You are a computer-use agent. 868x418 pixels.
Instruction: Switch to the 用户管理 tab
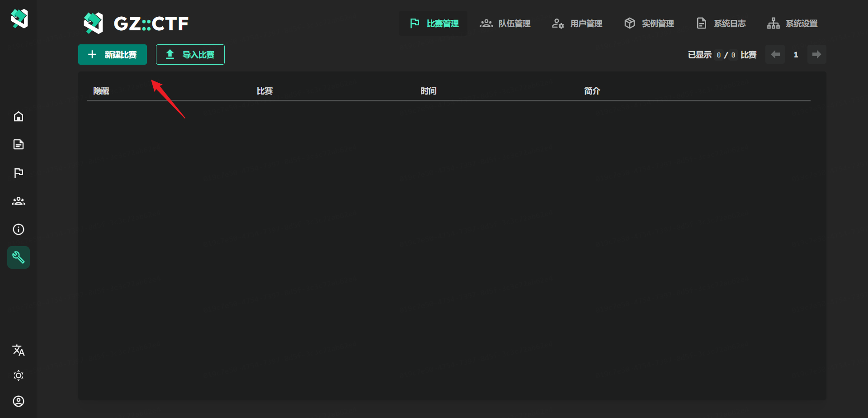pyautogui.click(x=577, y=24)
